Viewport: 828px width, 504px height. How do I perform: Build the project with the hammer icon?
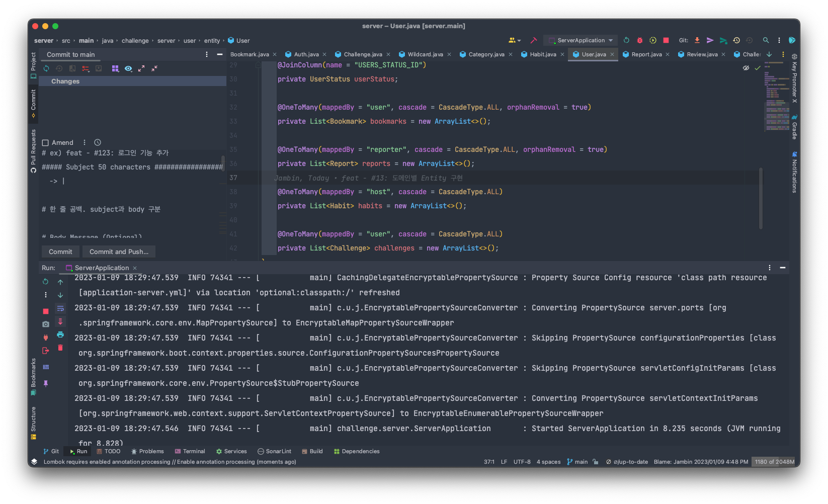click(x=534, y=40)
